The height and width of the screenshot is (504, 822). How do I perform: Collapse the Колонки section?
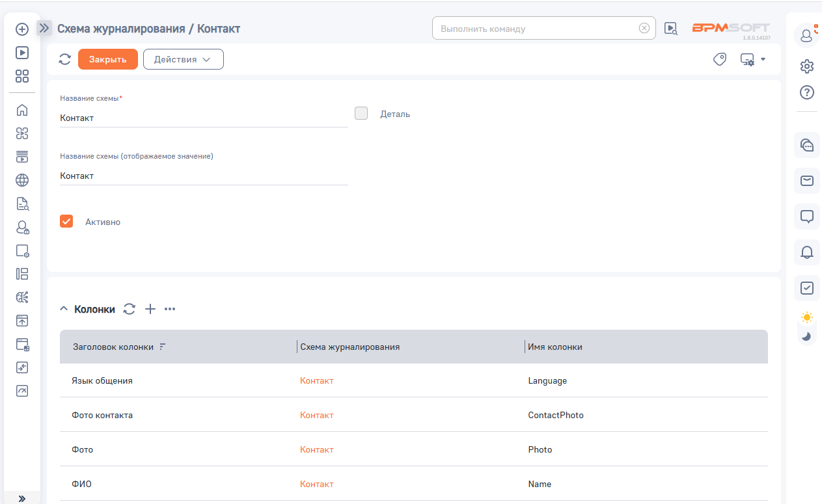(64, 309)
